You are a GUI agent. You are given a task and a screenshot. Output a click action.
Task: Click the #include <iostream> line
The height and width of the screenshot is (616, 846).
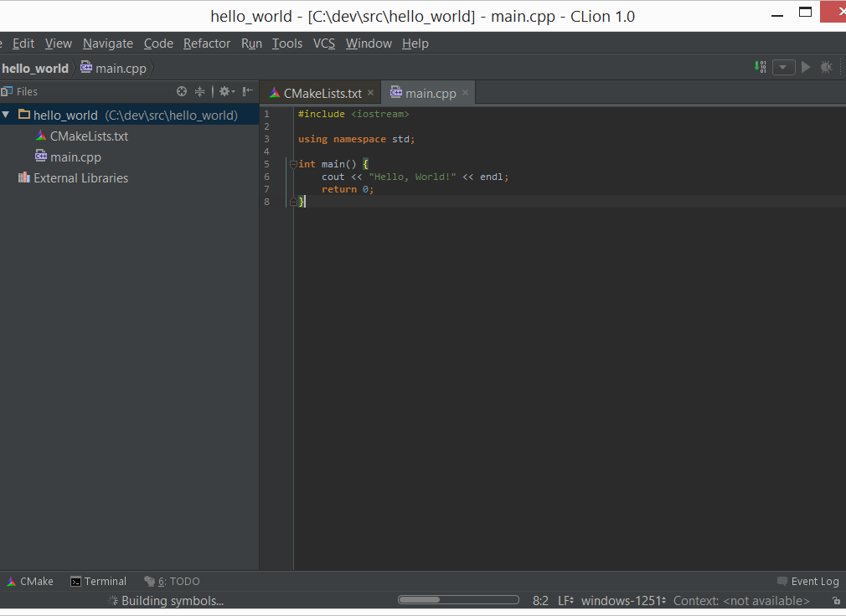353,114
